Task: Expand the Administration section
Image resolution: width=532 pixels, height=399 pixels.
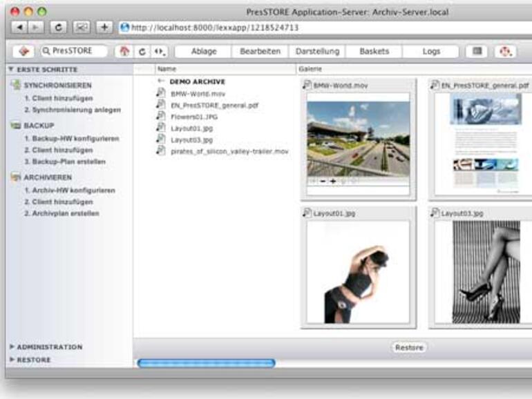Action: (12, 347)
